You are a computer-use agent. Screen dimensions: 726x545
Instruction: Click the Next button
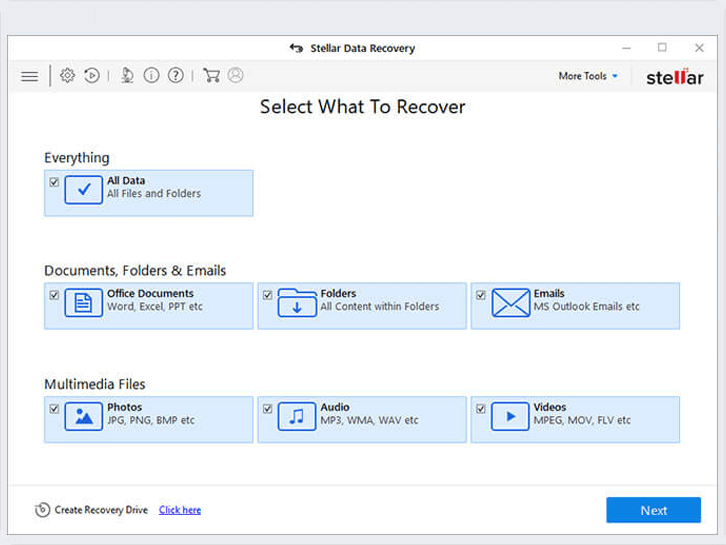pos(653,510)
